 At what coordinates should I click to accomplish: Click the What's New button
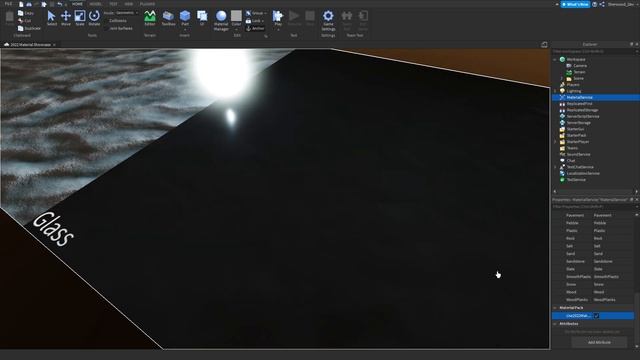click(575, 4)
